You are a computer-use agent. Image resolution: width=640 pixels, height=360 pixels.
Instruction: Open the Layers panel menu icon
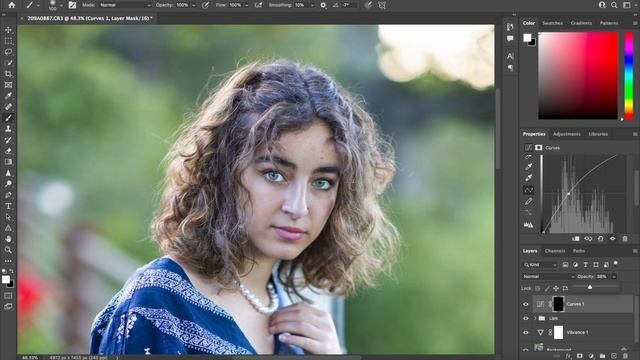pyautogui.click(x=635, y=251)
